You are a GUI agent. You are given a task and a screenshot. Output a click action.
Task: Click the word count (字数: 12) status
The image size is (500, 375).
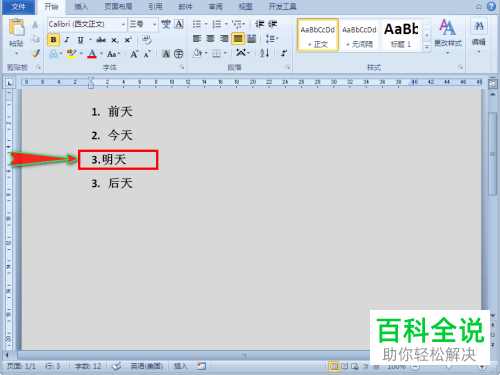tap(88, 366)
